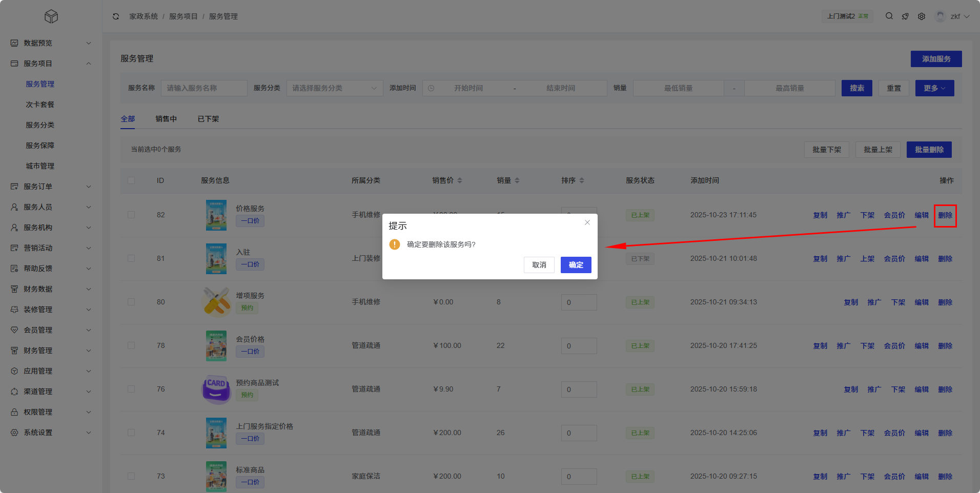Open 次卡套餐 in the sidebar
980x493 pixels.
tap(40, 105)
